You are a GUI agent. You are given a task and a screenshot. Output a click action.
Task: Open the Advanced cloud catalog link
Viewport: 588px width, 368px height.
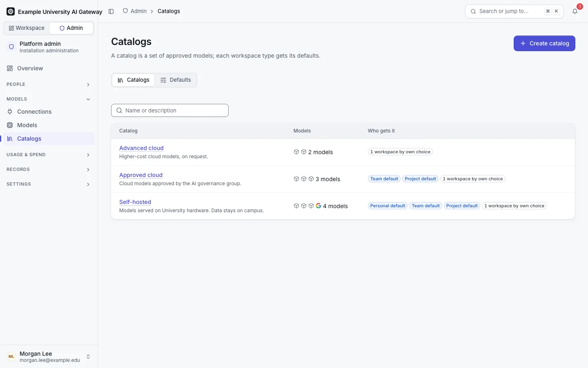141,148
